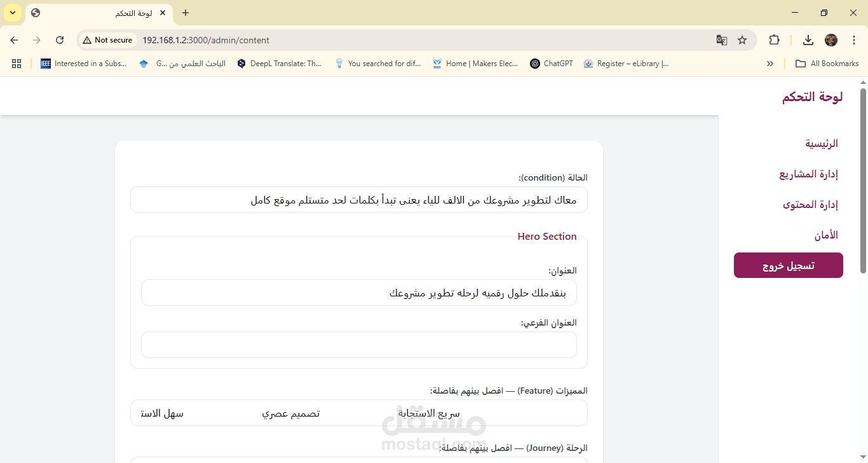Viewport: 868px width, 463px height.
Task: Expand hidden bookmarks with the double chevron
Action: [x=770, y=64]
